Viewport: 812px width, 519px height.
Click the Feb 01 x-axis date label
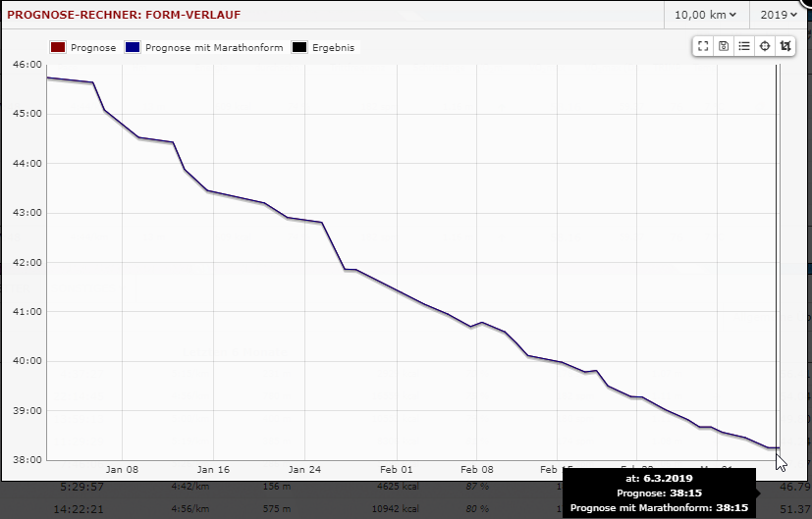[397, 470]
